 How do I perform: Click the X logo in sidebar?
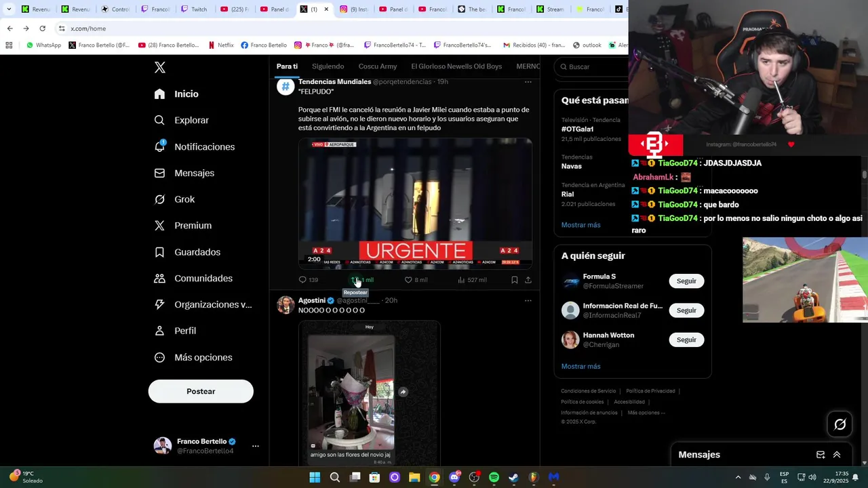(160, 67)
